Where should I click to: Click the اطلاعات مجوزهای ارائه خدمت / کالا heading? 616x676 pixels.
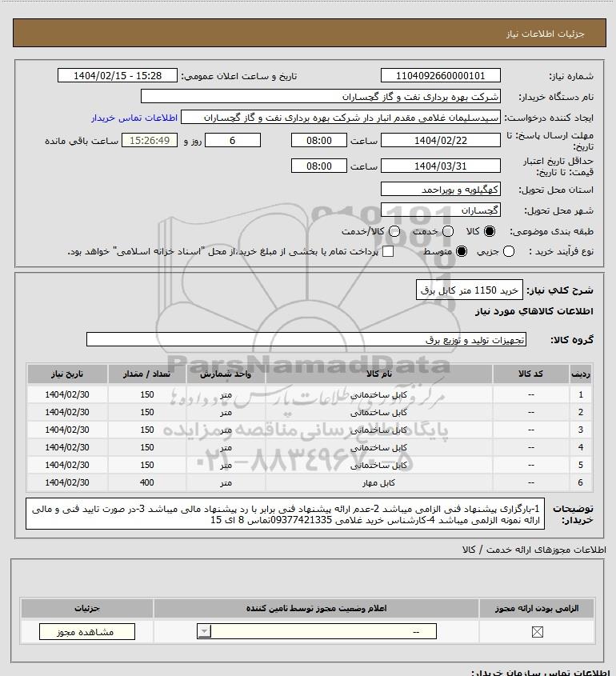click(534, 550)
